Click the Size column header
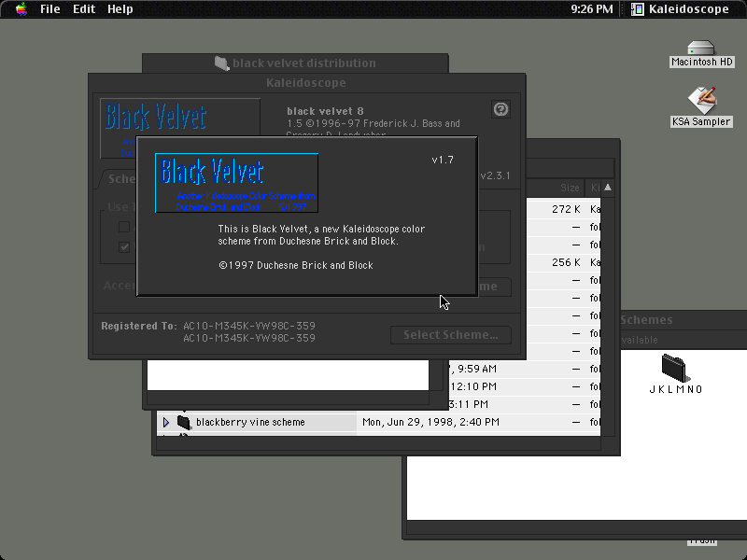Image resolution: width=747 pixels, height=560 pixels. [570, 188]
